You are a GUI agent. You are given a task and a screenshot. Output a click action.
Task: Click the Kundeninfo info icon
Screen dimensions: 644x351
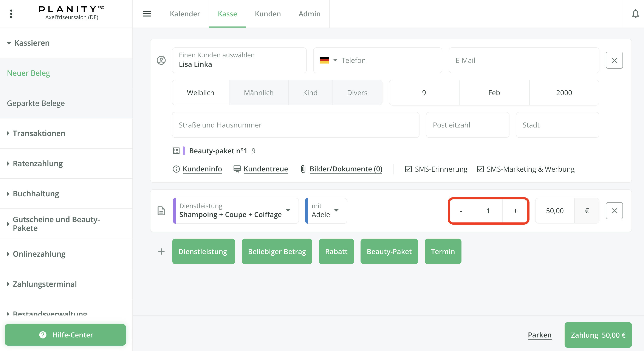(176, 169)
